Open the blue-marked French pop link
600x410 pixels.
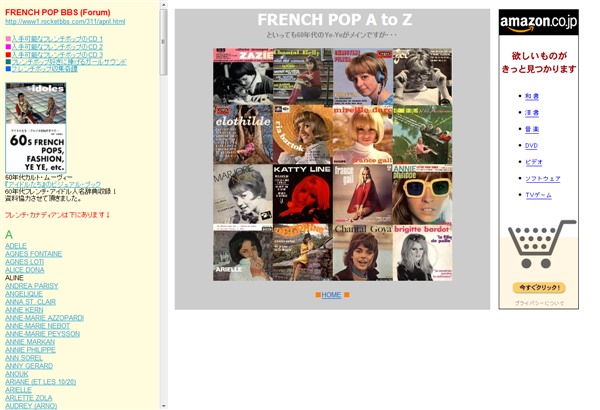click(x=44, y=69)
